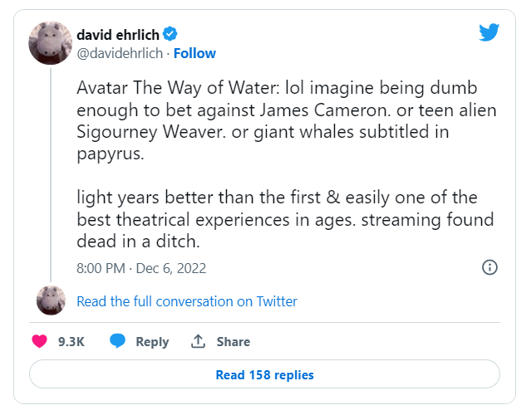Read the full conversation on Twitter
This screenshot has height=420, width=531.
click(x=187, y=301)
